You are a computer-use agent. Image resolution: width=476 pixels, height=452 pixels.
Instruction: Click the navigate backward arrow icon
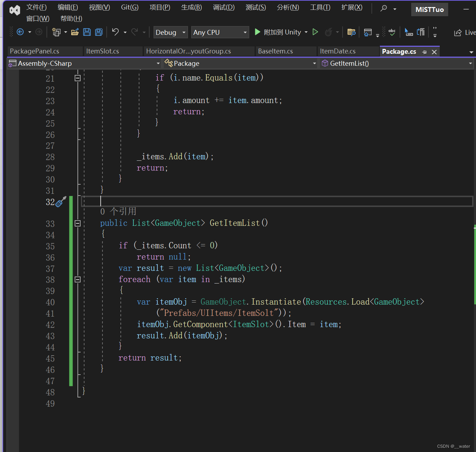[20, 32]
